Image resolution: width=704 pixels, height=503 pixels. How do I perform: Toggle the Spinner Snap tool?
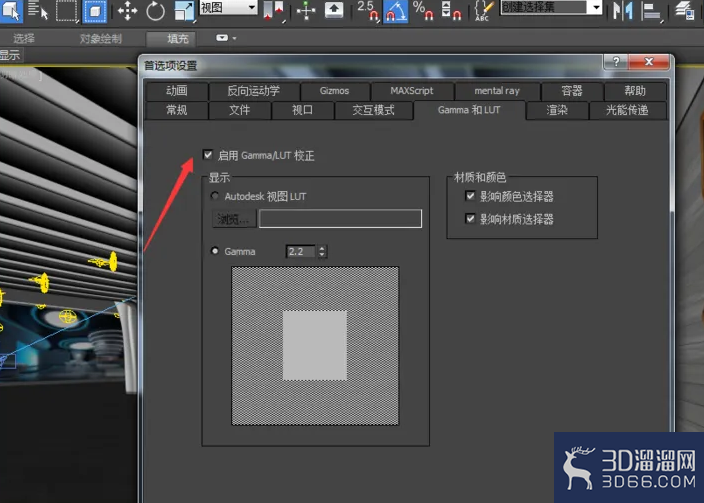451,10
